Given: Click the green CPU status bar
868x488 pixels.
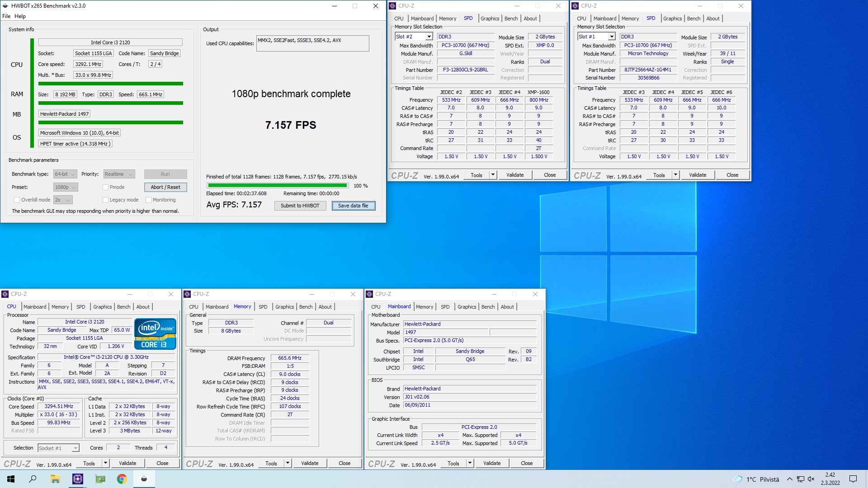Looking at the screenshot, I should tap(111, 84).
